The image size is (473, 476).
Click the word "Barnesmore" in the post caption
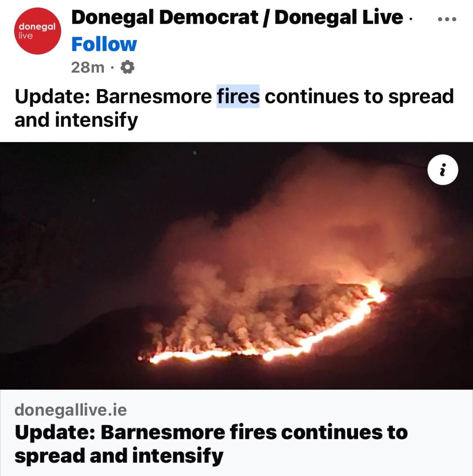point(154,97)
